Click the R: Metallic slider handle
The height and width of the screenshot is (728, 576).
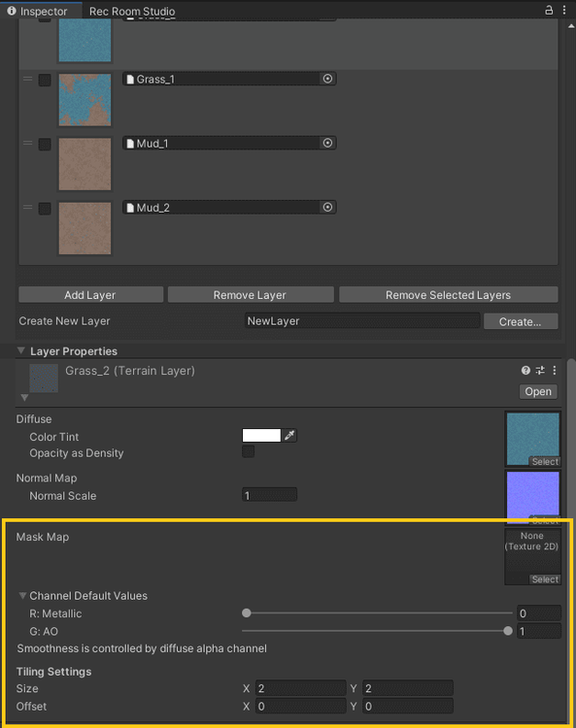[x=247, y=612]
